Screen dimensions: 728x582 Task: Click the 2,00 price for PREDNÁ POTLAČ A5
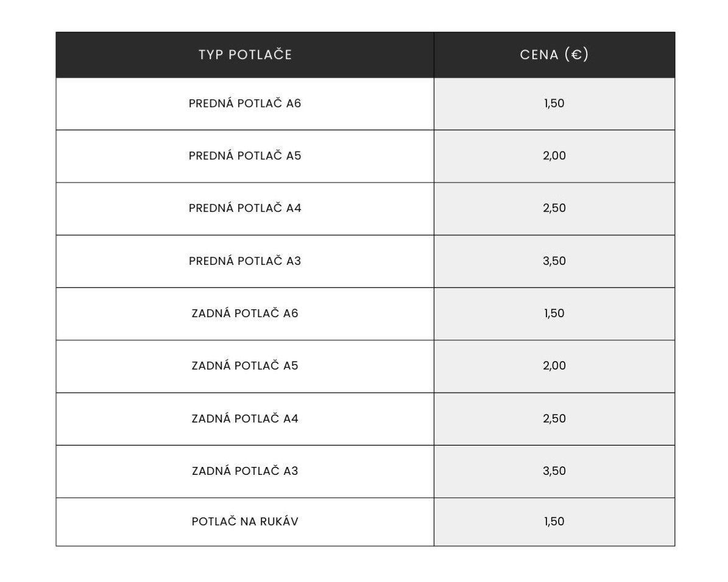(x=554, y=156)
